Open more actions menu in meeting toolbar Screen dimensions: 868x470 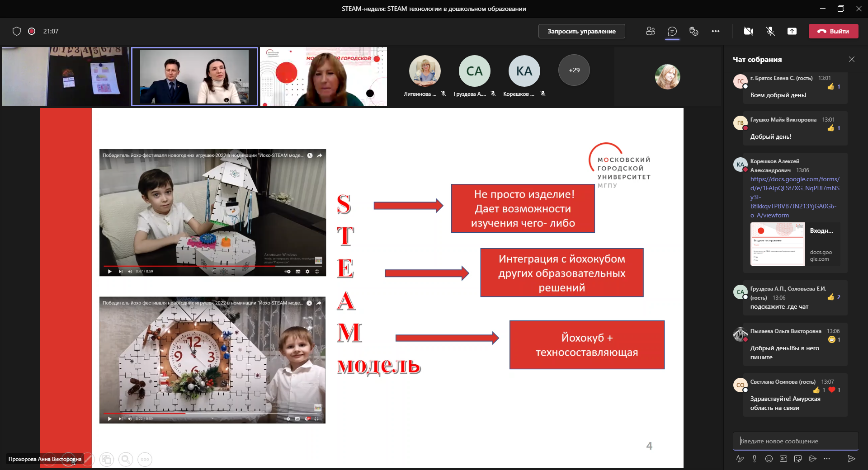coord(716,31)
